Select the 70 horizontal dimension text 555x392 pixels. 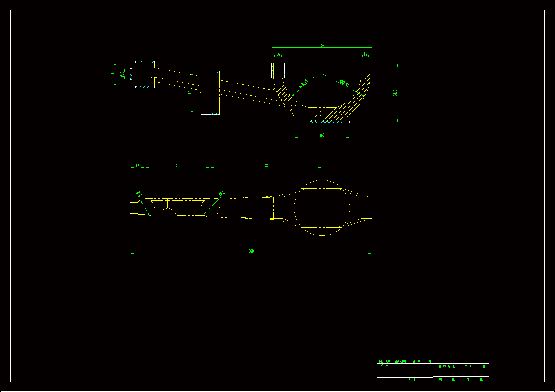point(177,166)
